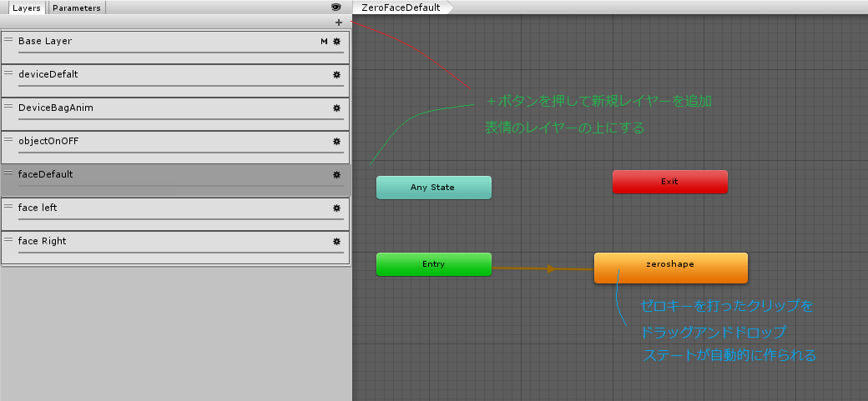Switch to the Layers tab
Image resolution: width=868 pixels, height=401 pixels.
[27, 8]
